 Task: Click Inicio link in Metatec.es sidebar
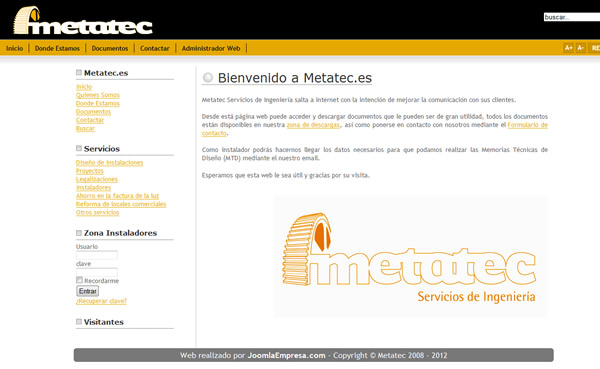point(84,87)
